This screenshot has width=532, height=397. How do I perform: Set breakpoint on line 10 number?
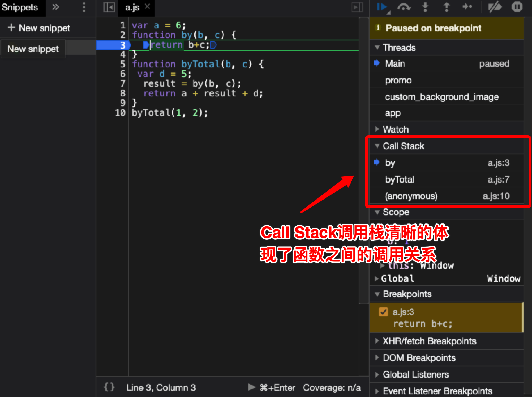120,113
